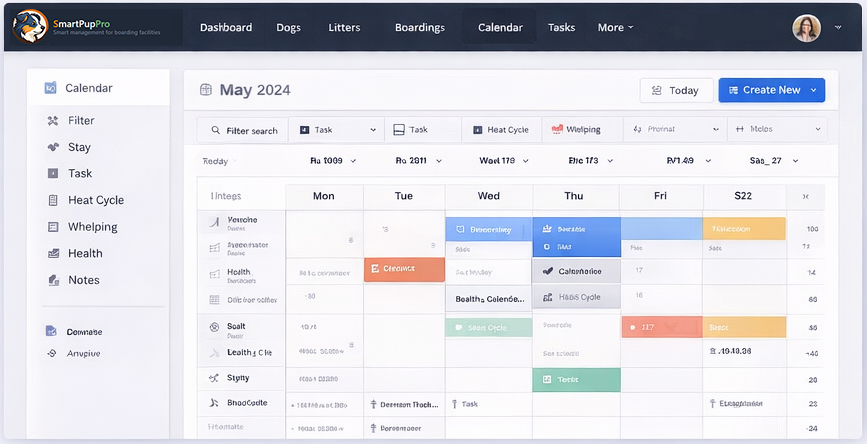This screenshot has height=444, width=867.
Task: Expand the Meles filter dropdown
Action: click(777, 129)
